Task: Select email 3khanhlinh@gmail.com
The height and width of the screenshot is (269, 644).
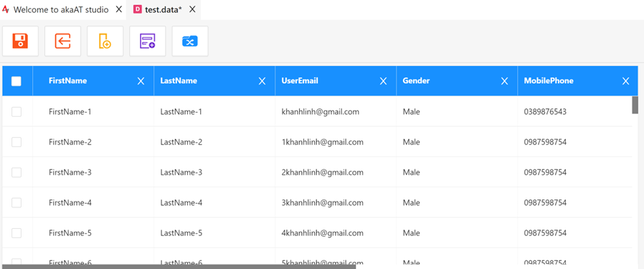Action: (323, 203)
